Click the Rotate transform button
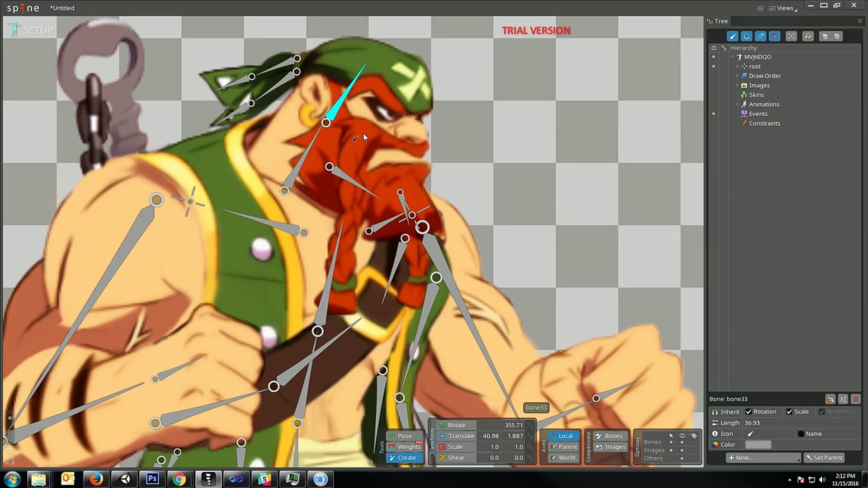This screenshot has width=868, height=488. (456, 425)
